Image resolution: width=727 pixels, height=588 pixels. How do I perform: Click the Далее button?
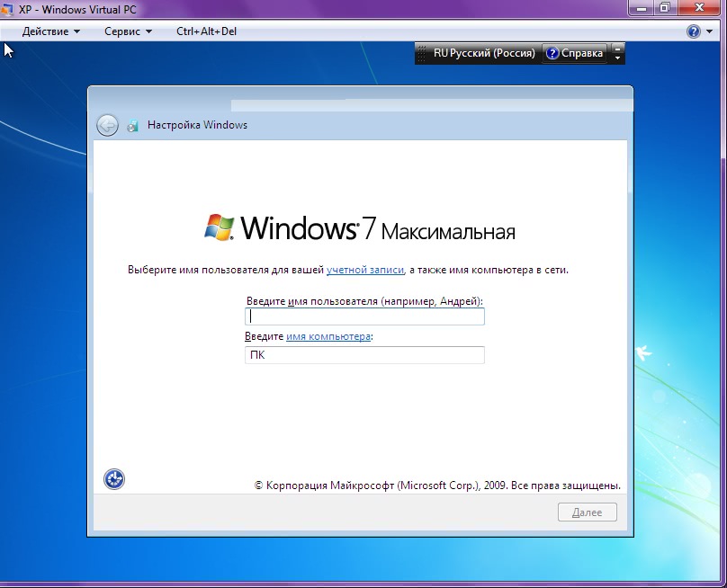tap(587, 512)
